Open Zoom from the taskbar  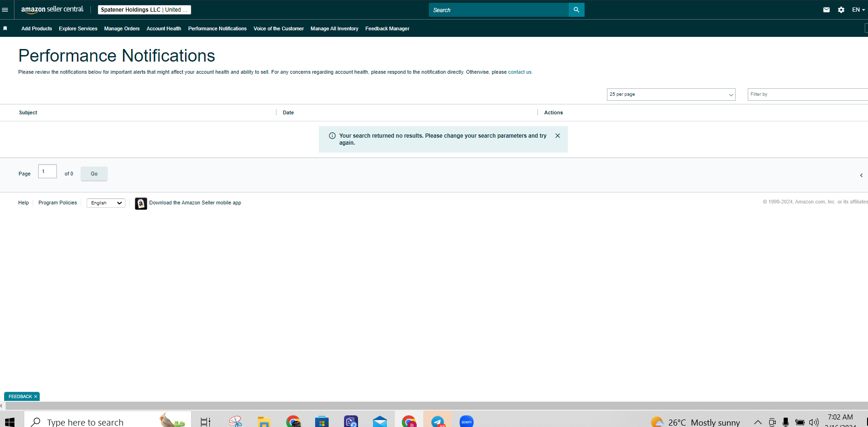(467, 421)
